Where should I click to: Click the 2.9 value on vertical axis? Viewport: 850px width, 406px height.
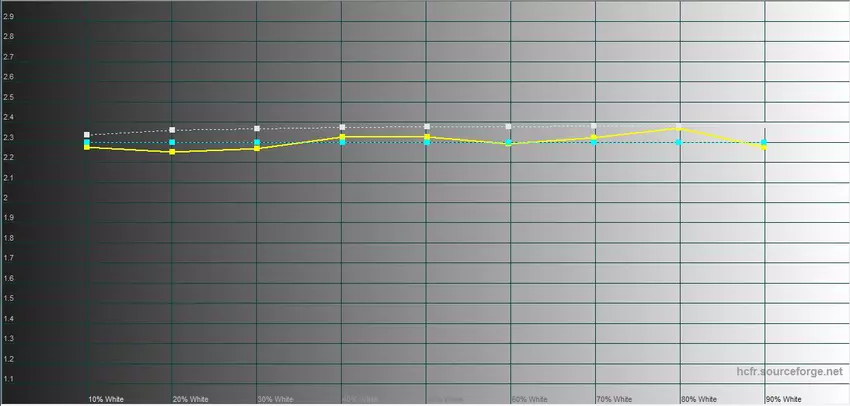[9, 16]
